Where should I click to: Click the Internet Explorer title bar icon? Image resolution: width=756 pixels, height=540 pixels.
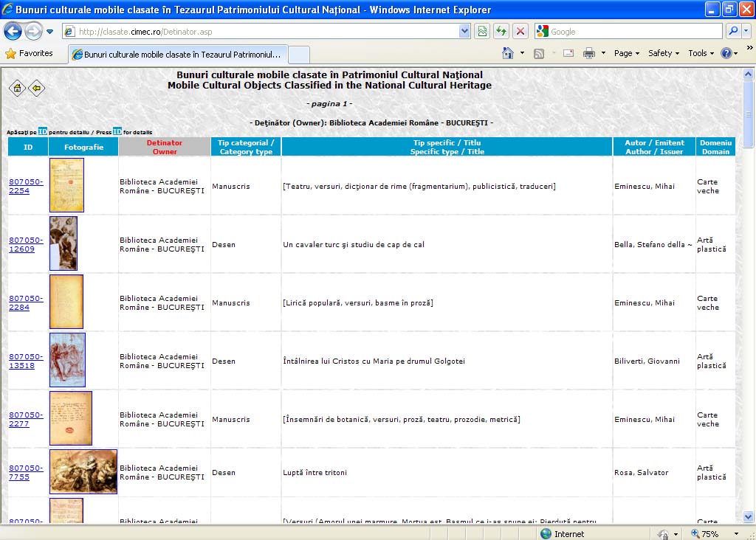pos(7,9)
